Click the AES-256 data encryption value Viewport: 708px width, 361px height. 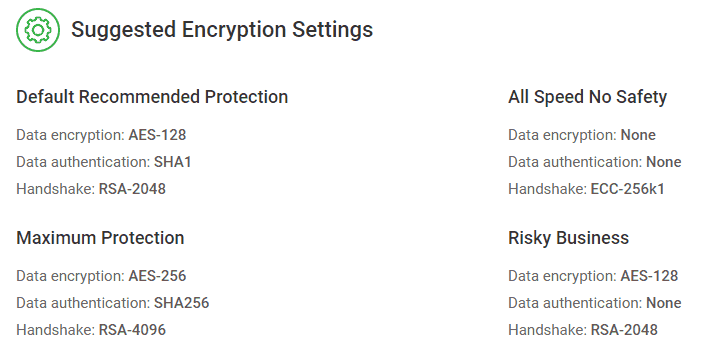click(x=157, y=276)
